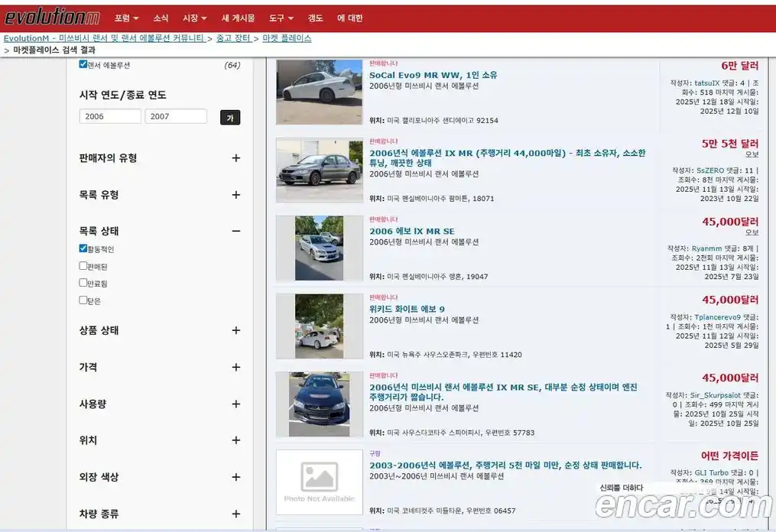The height and width of the screenshot is (532, 776).
Task: Click the EvolutionM logo
Action: [x=52, y=18]
